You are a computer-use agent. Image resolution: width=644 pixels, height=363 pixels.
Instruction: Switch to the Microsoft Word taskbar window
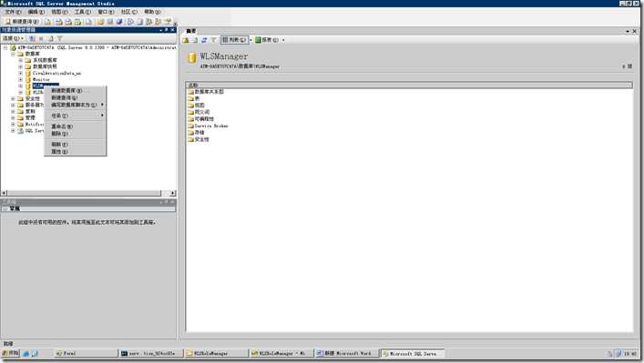(346, 353)
